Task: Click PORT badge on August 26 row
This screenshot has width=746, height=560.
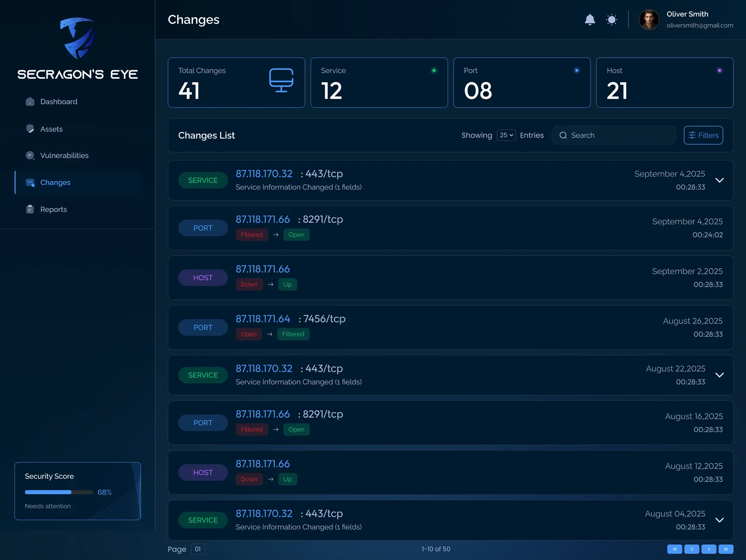Action: 203,328
